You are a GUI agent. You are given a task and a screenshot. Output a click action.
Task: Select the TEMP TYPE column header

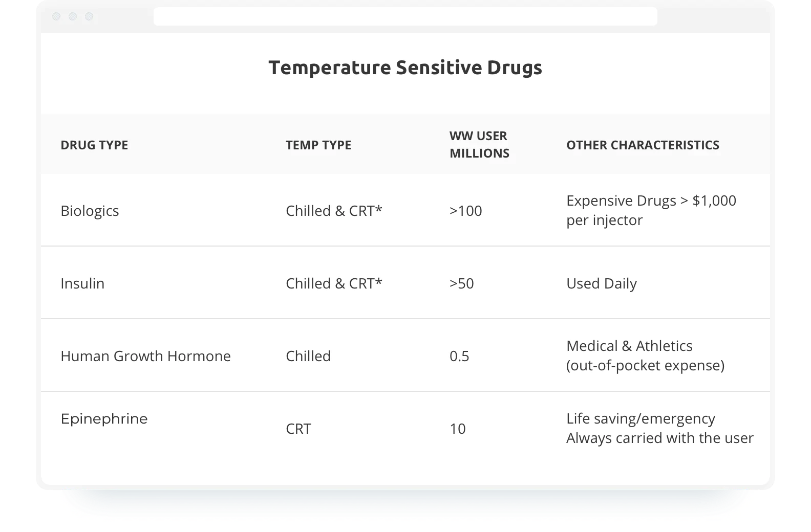(x=318, y=145)
